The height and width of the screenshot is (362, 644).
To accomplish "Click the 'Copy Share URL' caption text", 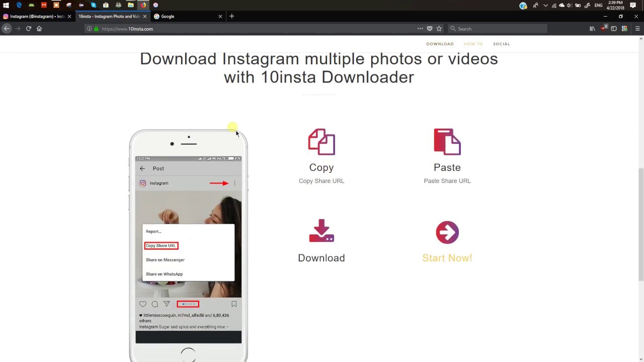I will pyautogui.click(x=321, y=181).
